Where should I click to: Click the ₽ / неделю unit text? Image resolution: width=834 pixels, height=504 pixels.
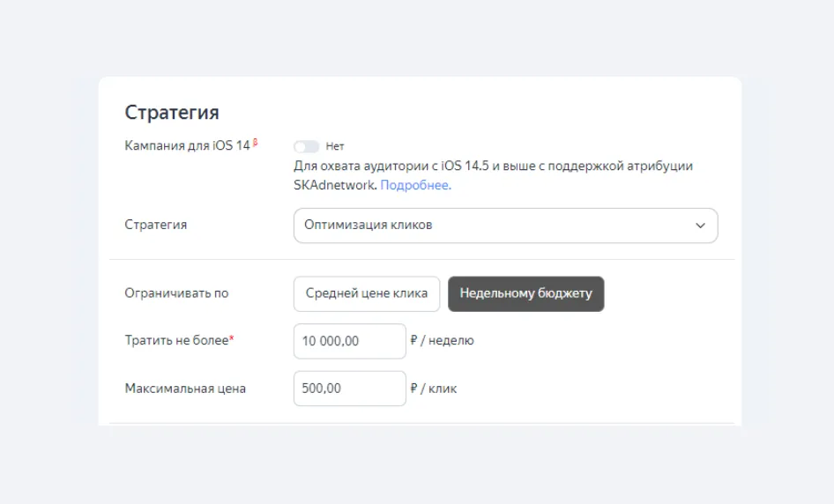click(442, 340)
